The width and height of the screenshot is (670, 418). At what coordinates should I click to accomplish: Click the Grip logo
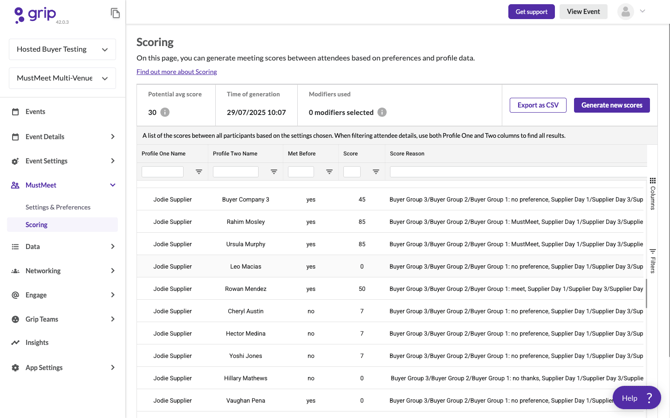pos(35,15)
